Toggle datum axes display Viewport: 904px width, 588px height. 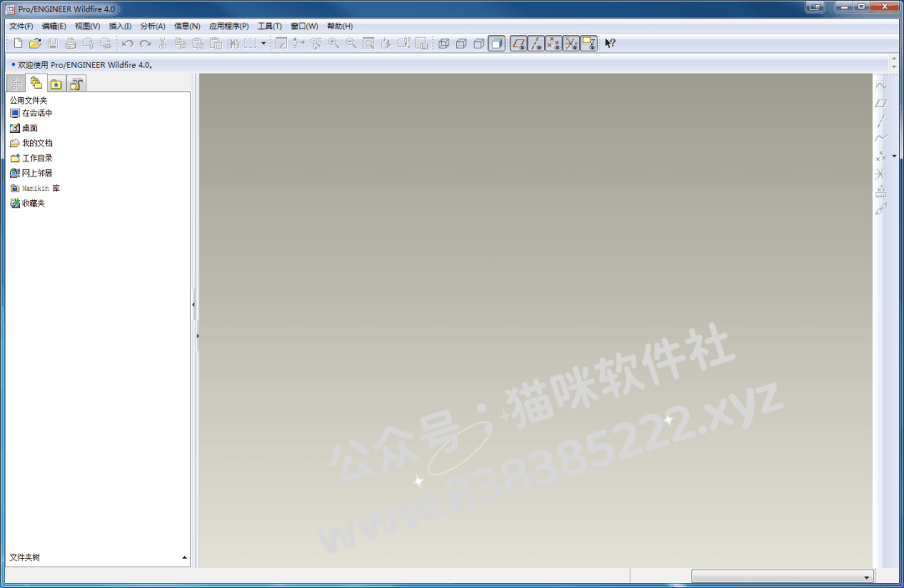click(537, 43)
